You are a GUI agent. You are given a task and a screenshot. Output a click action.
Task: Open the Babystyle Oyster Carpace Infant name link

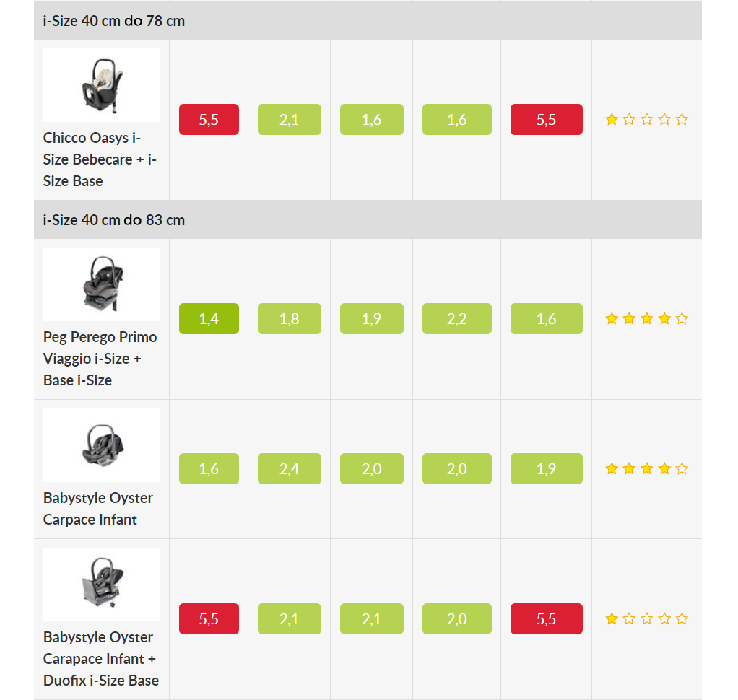(98, 509)
